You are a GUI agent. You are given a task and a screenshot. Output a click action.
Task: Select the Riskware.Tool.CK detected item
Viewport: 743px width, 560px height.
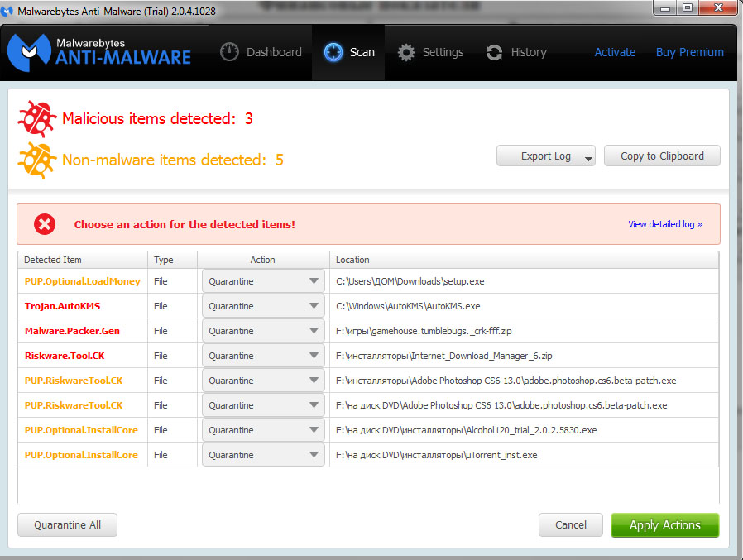(65, 356)
